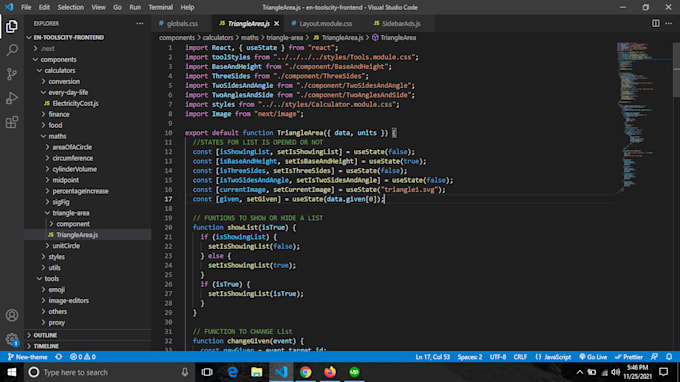Click the Spaces: 2 indentation setting
The image size is (680, 382).
(x=470, y=357)
